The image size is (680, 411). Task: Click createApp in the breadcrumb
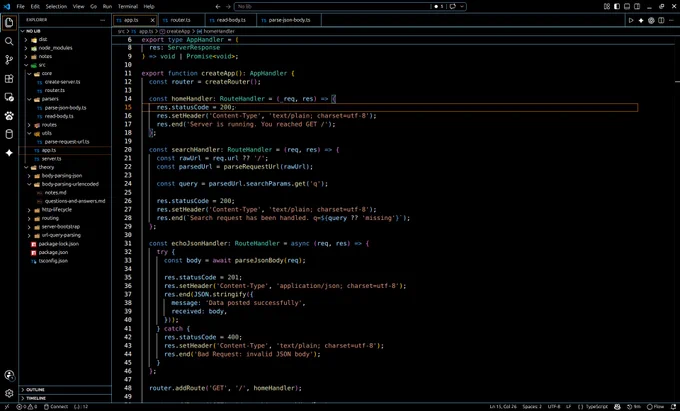click(178, 31)
